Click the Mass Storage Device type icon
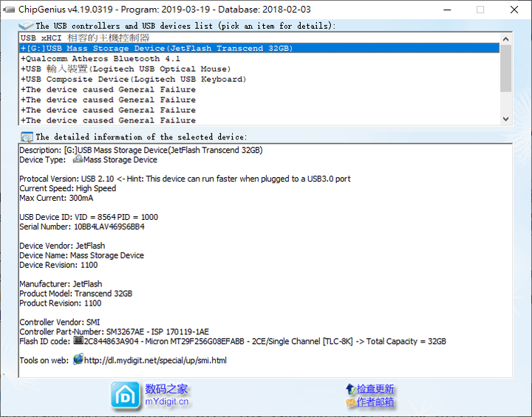Screen dimensions: 532x417 [78, 159]
